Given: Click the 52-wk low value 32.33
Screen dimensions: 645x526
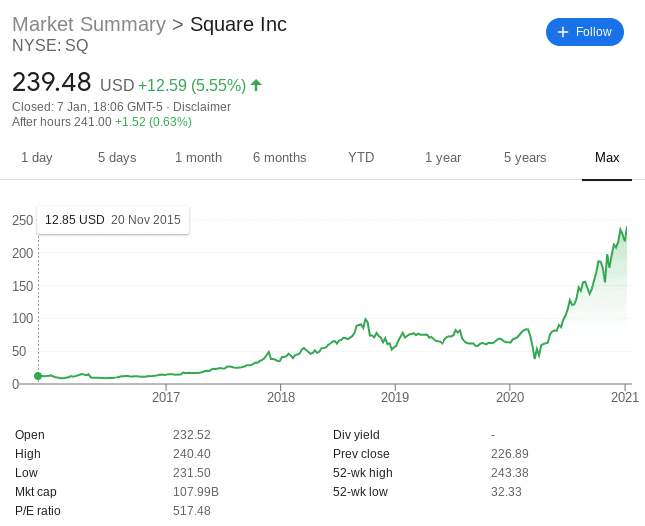Looking at the screenshot, I should pos(506,491).
